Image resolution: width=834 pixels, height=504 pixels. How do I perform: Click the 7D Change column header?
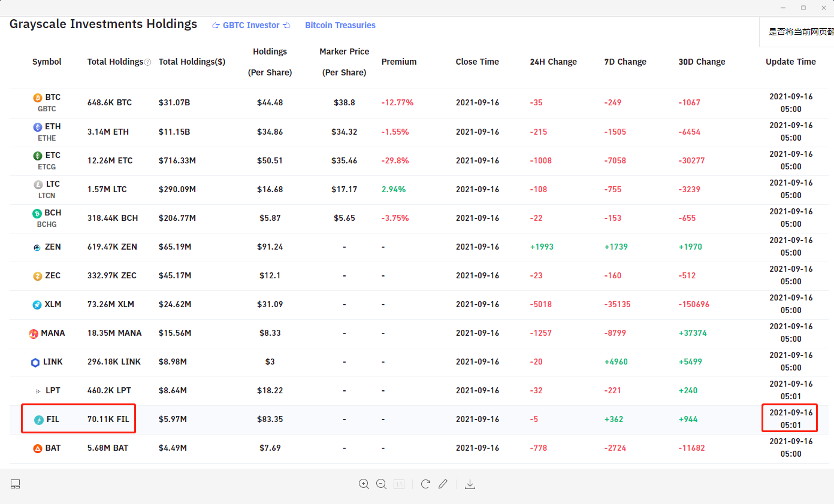click(x=625, y=62)
